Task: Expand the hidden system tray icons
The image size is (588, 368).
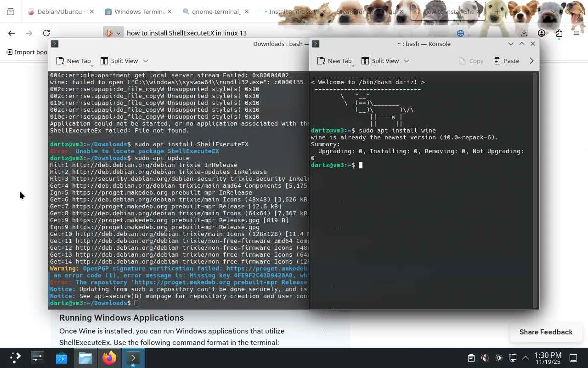Action: tap(526, 358)
